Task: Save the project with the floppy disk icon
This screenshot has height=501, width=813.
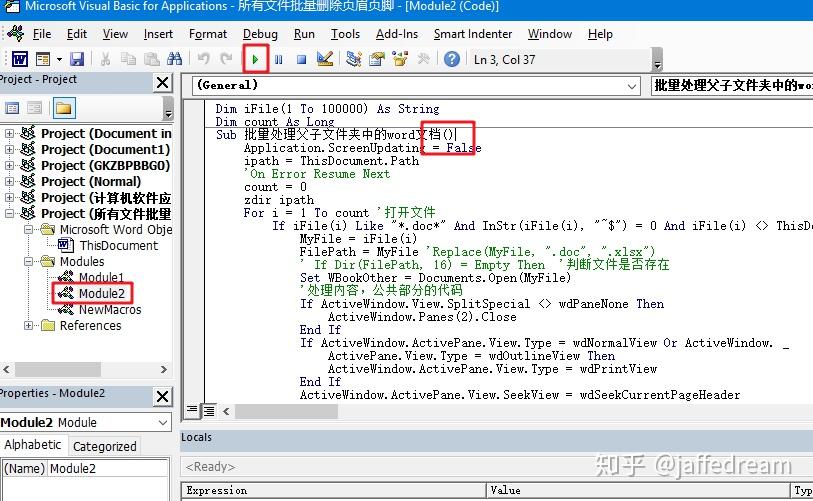Action: [77, 59]
